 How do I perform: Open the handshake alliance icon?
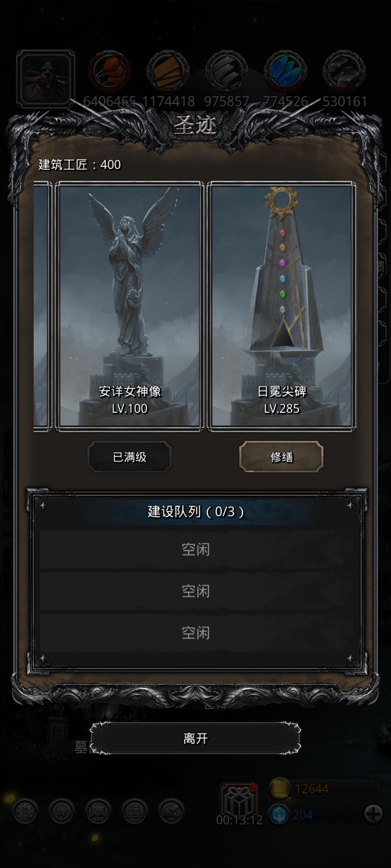(171, 811)
